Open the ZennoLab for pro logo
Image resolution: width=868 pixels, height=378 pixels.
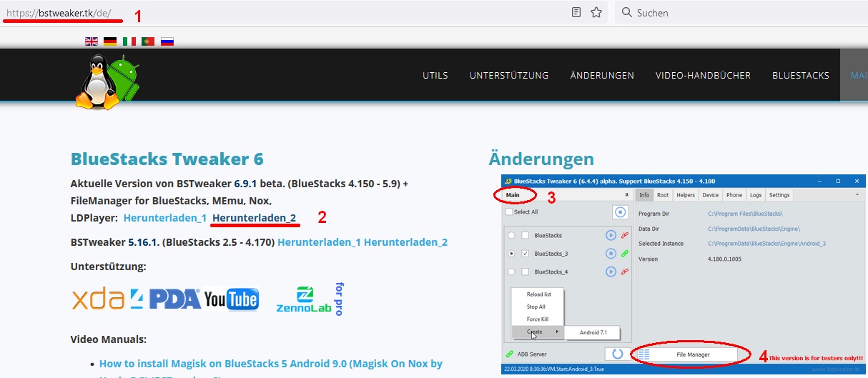click(311, 299)
